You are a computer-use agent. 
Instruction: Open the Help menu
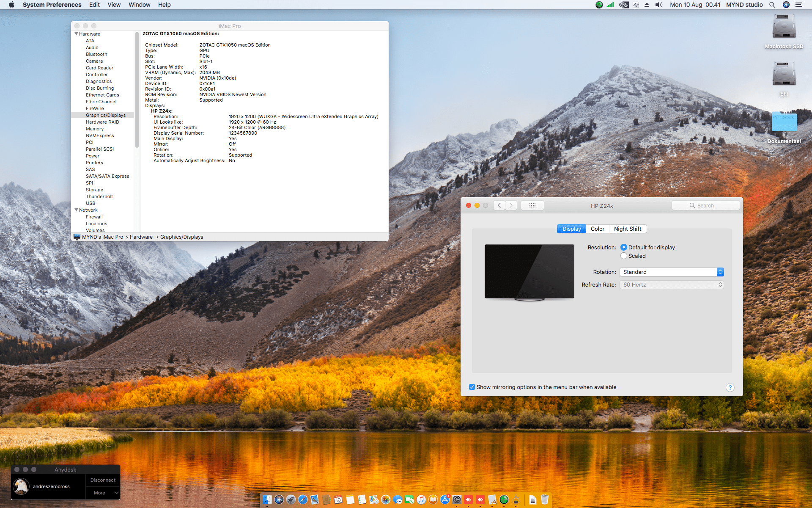[165, 5]
